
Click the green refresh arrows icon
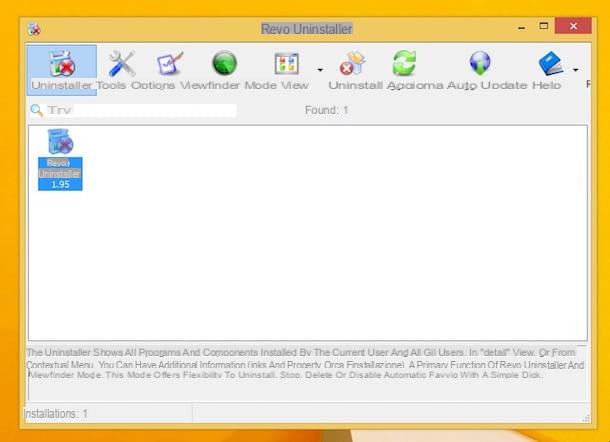tap(404, 63)
